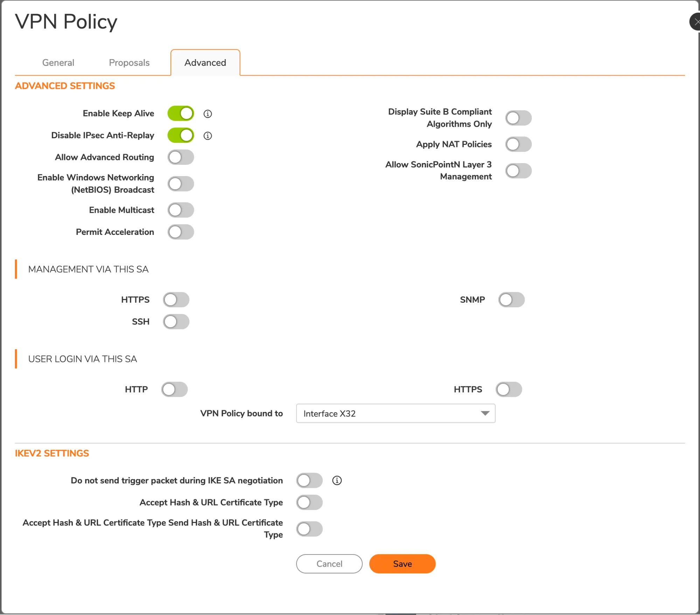700x615 pixels.
Task: Open info for trigger packet IKE SA setting
Action: [x=337, y=480]
